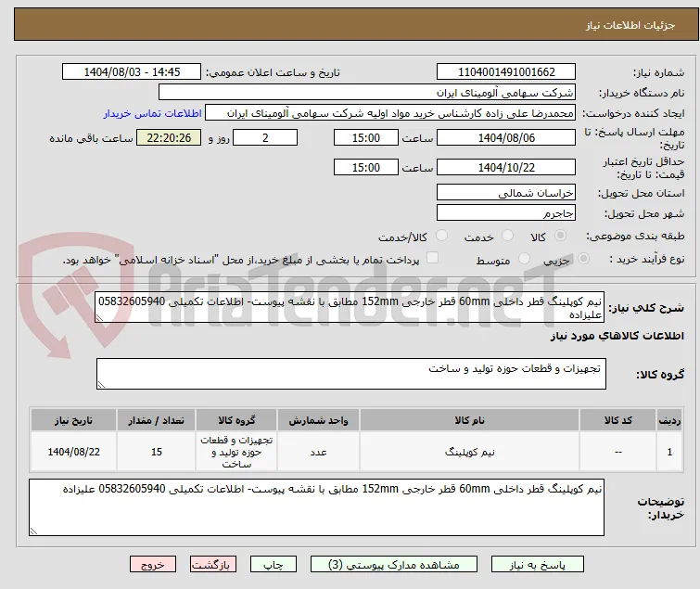
Task: Click the announcement date field 1404/08/03 - 14:45
Action: pyautogui.click(x=132, y=72)
